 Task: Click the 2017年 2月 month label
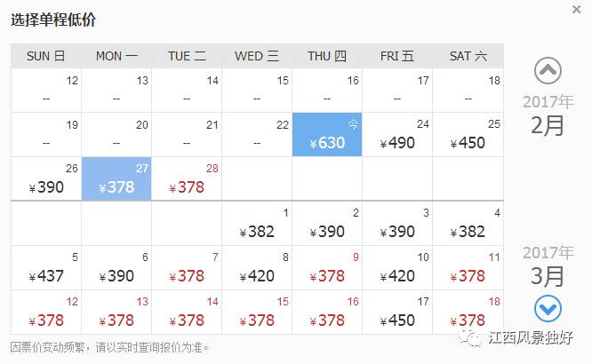coord(548,116)
